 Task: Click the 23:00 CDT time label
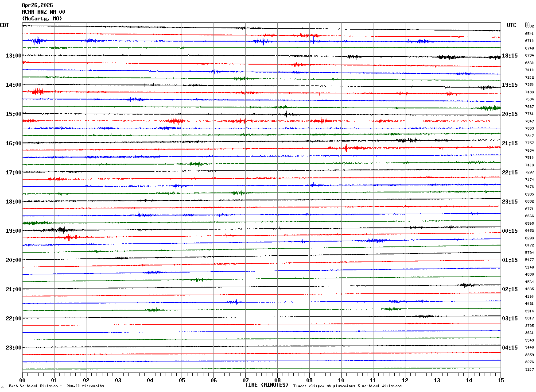[x=13, y=348]
